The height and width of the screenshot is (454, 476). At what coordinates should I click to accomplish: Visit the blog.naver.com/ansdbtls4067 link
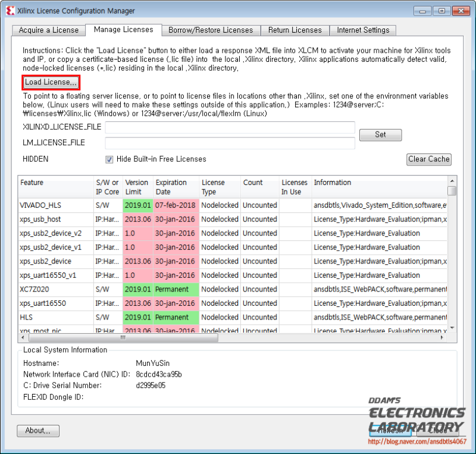417,442
